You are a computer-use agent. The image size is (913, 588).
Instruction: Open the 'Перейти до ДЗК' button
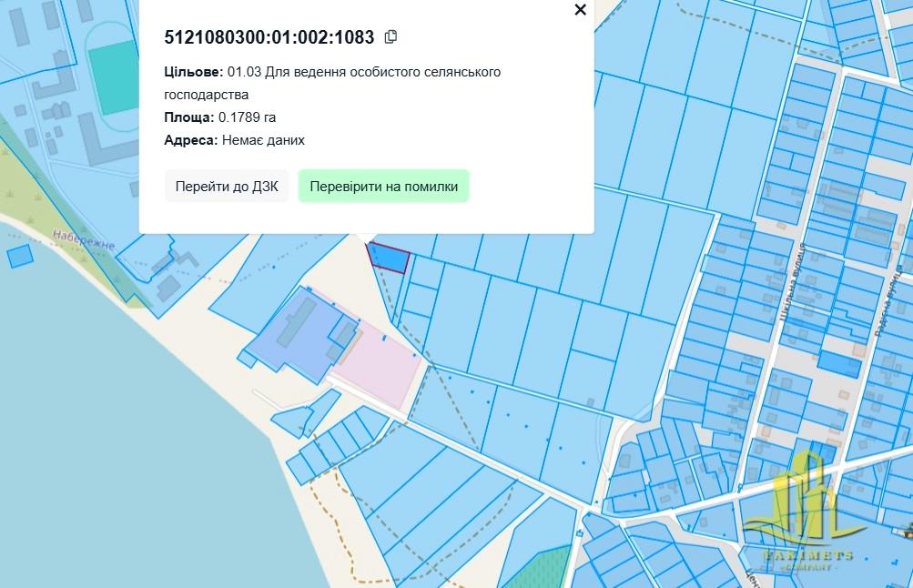(227, 187)
